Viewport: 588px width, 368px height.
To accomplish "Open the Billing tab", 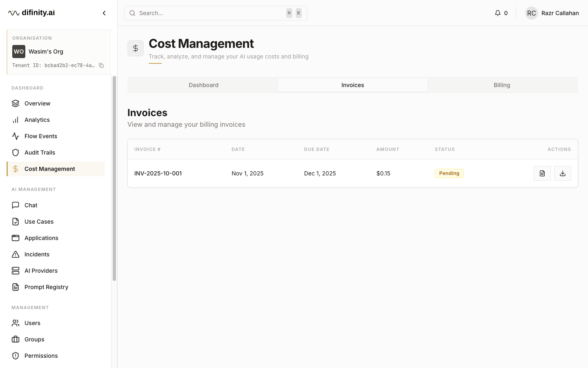I will coord(502,85).
